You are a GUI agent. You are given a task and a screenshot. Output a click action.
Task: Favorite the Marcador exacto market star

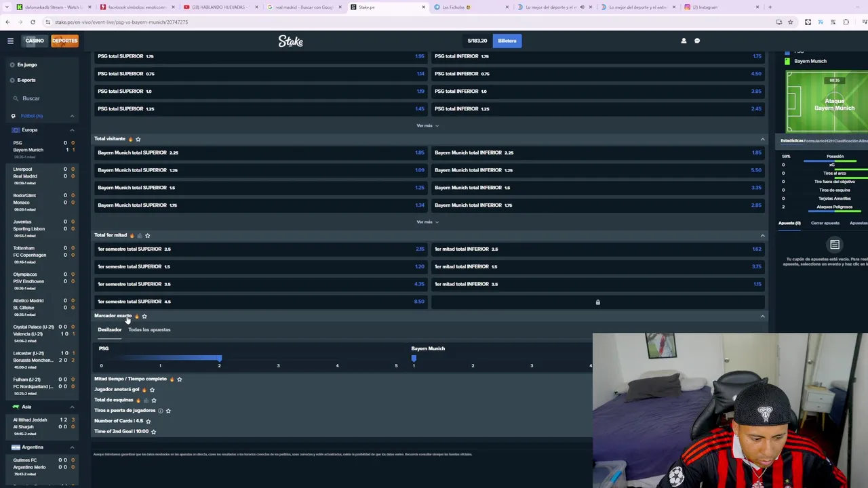[144, 316]
